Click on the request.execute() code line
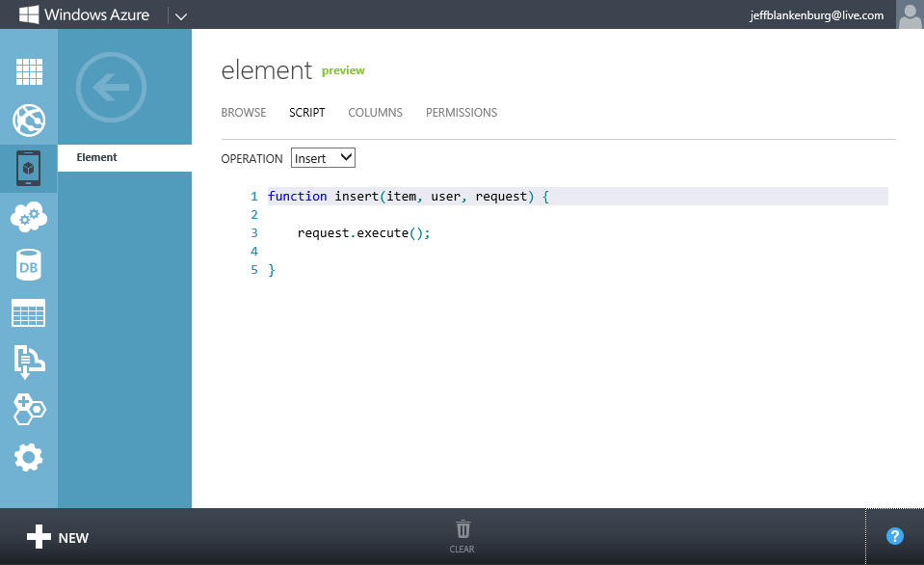Screen dimensions: 924x565 [x=363, y=233]
